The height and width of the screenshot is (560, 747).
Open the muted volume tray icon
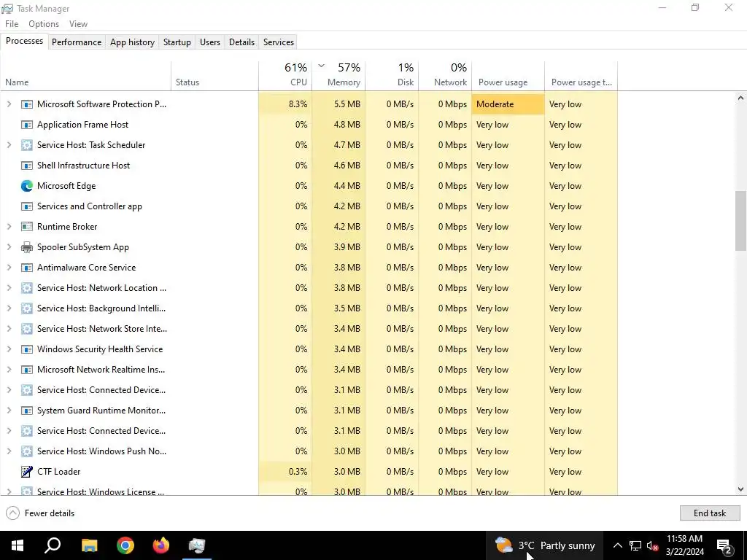(653, 545)
